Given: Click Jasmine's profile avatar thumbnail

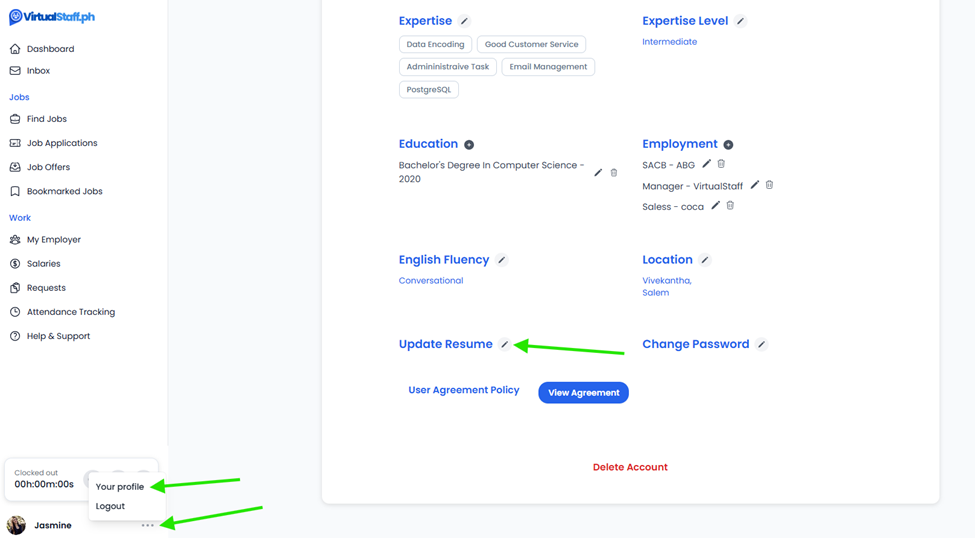Looking at the screenshot, I should pyautogui.click(x=16, y=525).
